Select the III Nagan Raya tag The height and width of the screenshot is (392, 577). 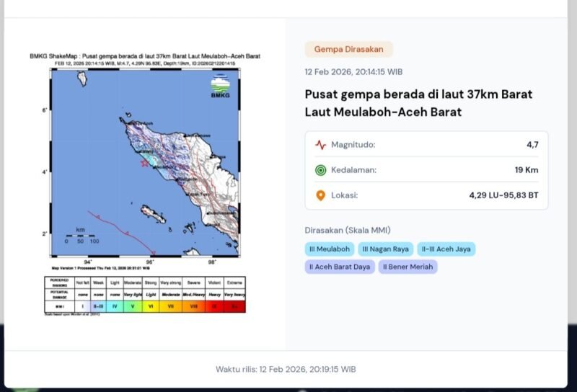[386, 249]
